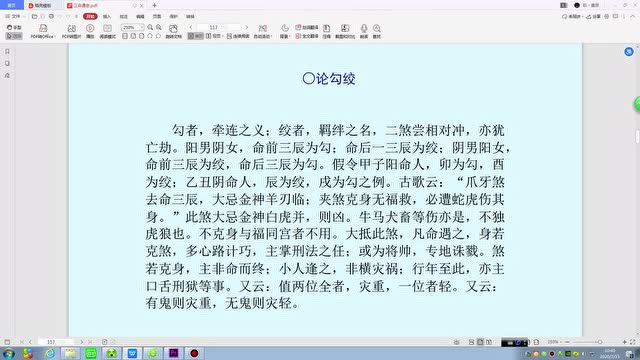Viewport: 640px width, 360px height.
Task: Start the read-aloud microphone tool
Action: point(364,31)
